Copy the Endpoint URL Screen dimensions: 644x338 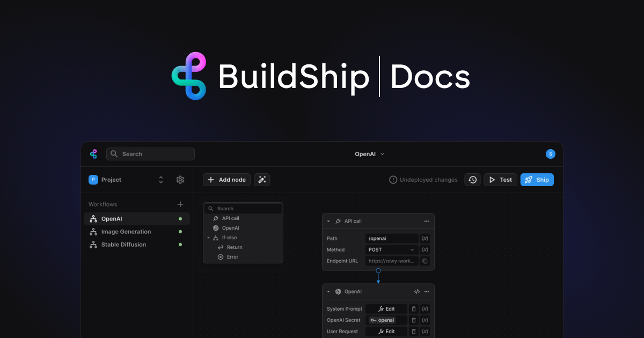click(x=425, y=261)
